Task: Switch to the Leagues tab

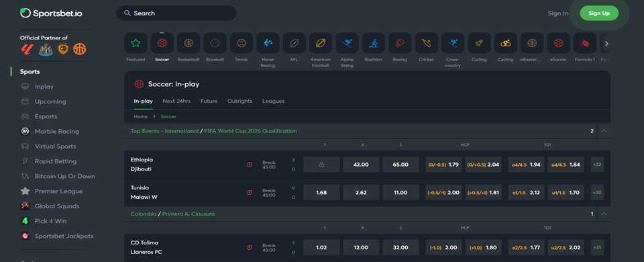Action: [x=274, y=101]
